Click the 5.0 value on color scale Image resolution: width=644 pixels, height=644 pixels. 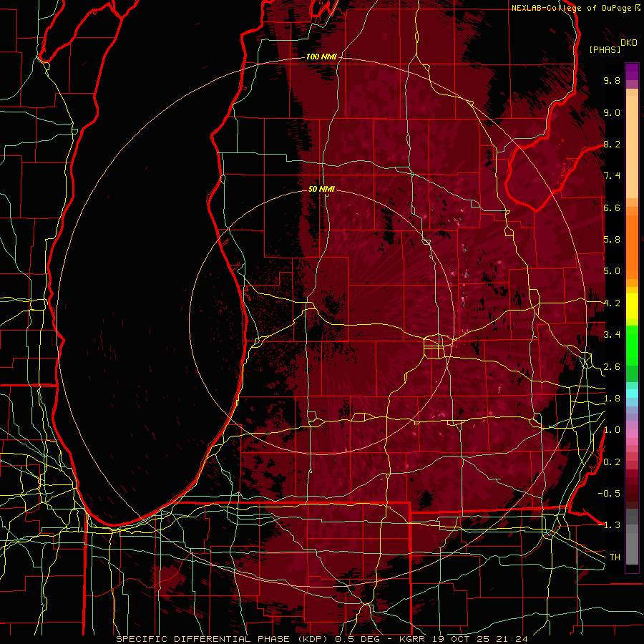pos(612,271)
